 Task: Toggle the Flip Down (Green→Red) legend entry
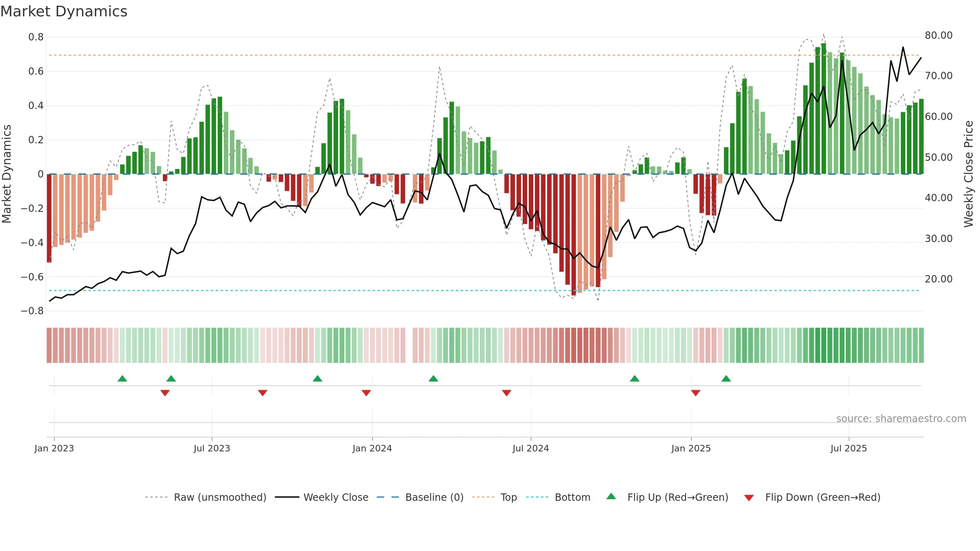(812, 497)
